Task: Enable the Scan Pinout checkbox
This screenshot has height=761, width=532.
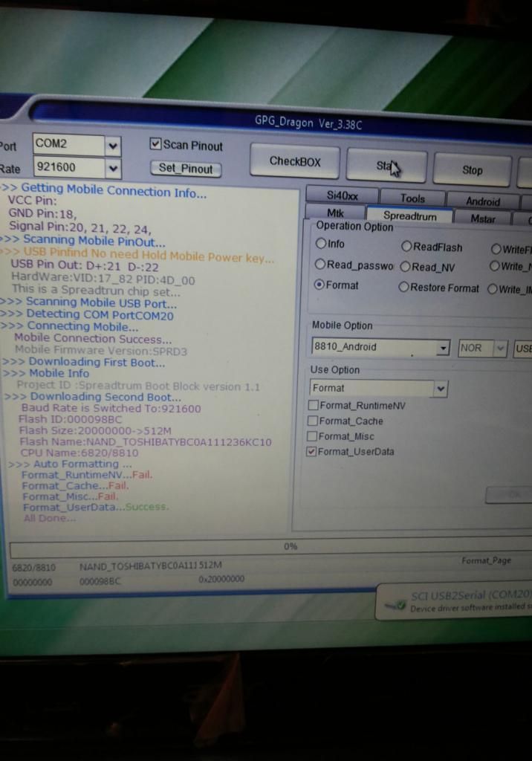Action: 155,145
